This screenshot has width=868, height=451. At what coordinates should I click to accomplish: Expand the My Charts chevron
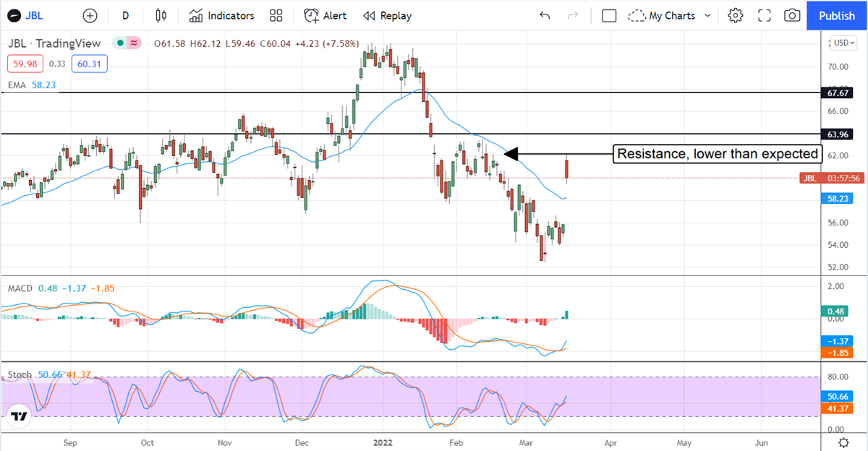pyautogui.click(x=707, y=15)
